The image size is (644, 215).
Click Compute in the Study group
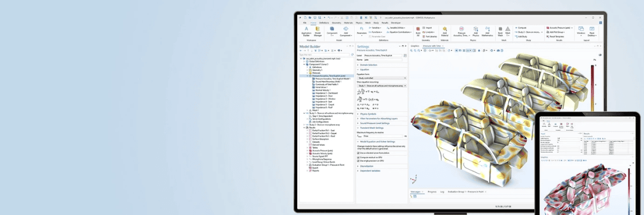pyautogui.click(x=521, y=27)
